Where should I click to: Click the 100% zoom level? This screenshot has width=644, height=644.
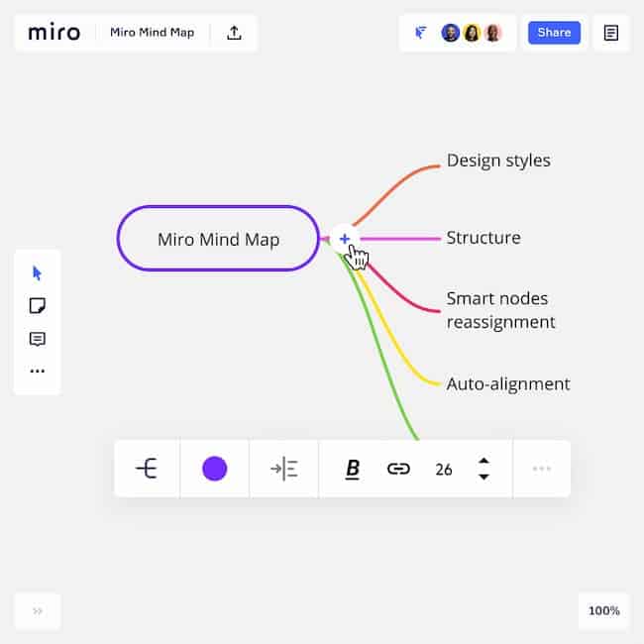(x=603, y=610)
